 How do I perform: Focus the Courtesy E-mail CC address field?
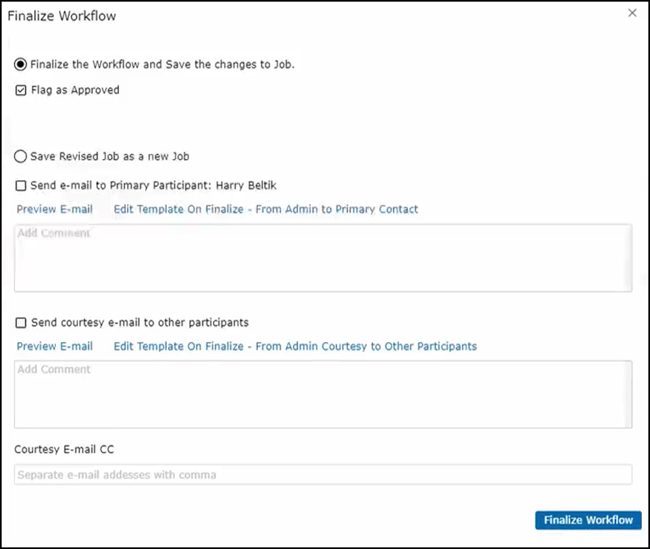(x=322, y=475)
